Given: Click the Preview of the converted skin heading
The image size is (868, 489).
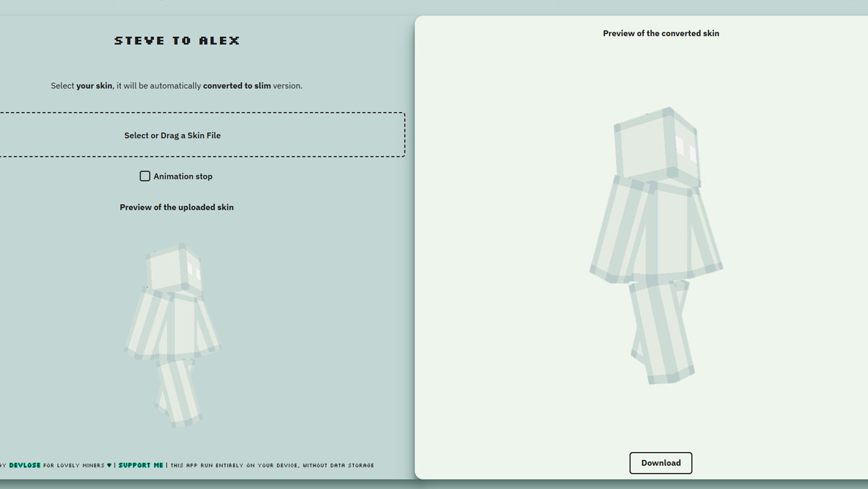Looking at the screenshot, I should pyautogui.click(x=660, y=33).
